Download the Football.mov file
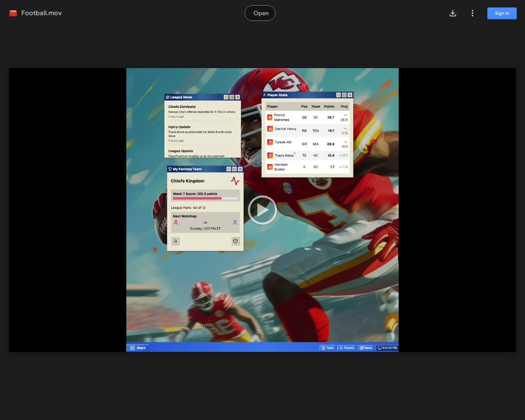Screen dimensions: 525x420 (x=453, y=13)
